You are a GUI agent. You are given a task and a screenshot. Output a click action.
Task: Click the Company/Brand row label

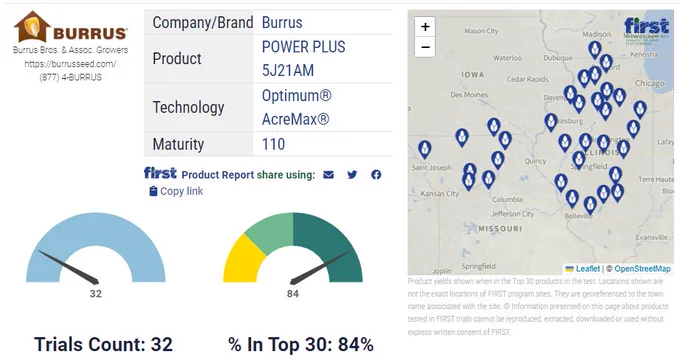pos(203,23)
